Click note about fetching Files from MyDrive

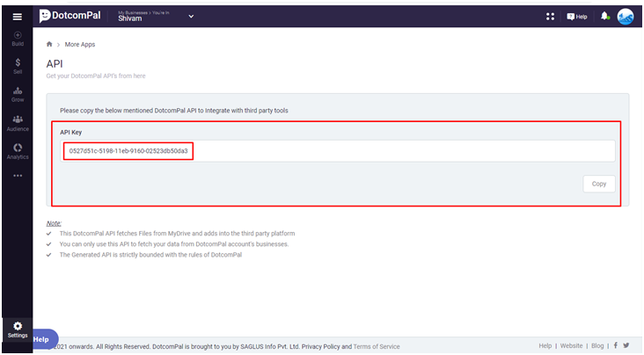(177, 234)
